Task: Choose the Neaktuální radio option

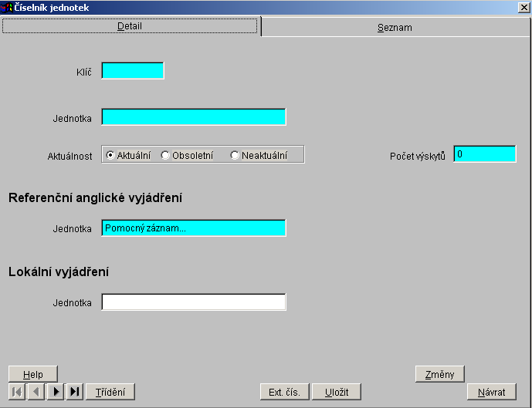Action: (x=235, y=155)
